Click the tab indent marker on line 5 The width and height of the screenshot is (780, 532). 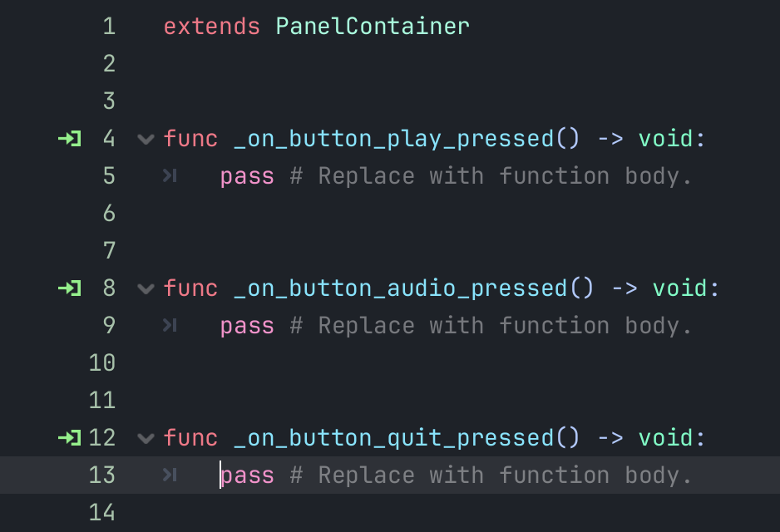tap(170, 176)
